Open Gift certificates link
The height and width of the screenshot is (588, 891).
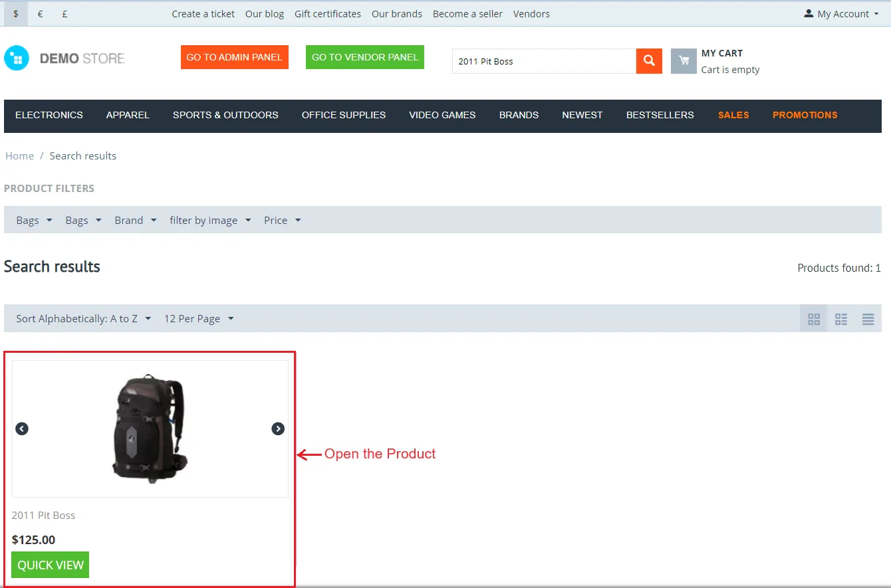[x=328, y=13]
